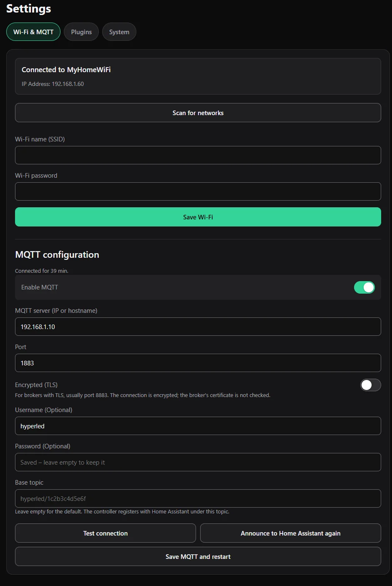Focus the Wi-Fi password field

[198, 191]
